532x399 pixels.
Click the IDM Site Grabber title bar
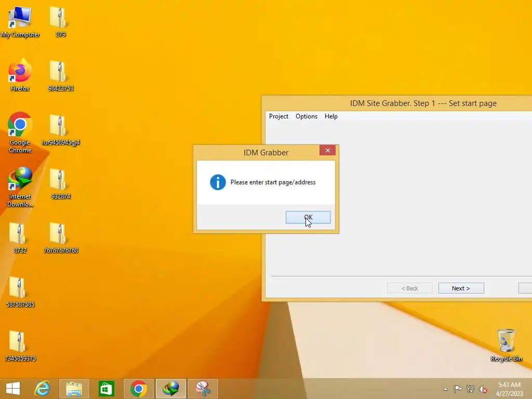point(397,103)
